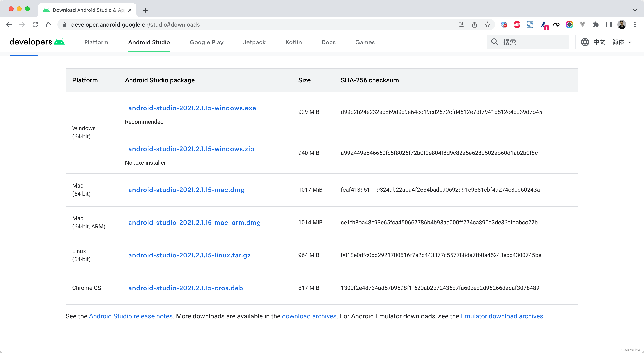The height and width of the screenshot is (353, 644).
Task: Open the Kotlin navigation tab
Action: [294, 42]
